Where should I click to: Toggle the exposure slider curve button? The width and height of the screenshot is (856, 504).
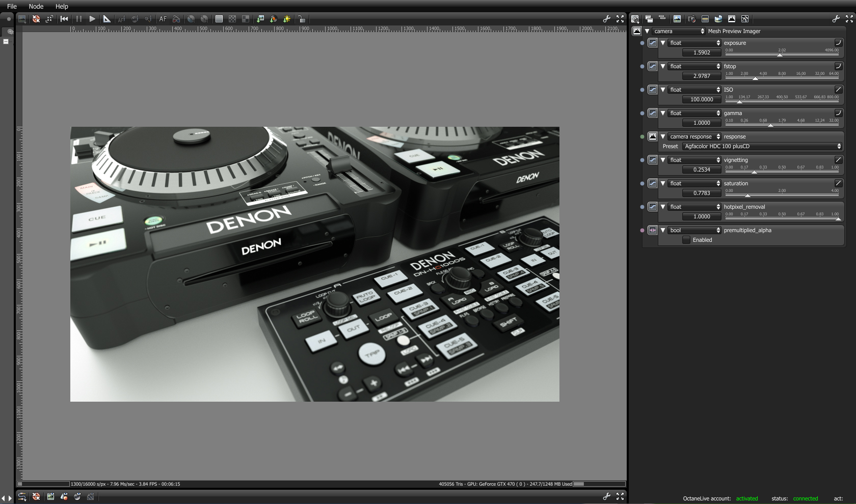838,43
